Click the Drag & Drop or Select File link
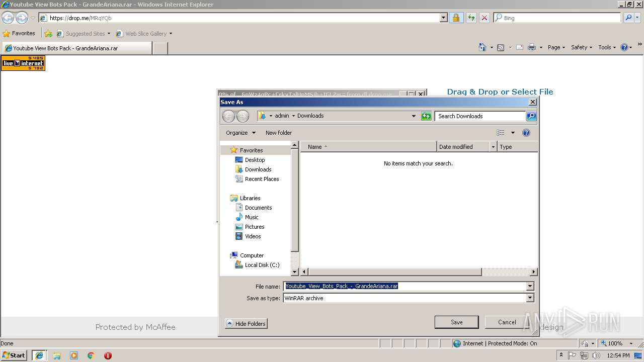The width and height of the screenshot is (644, 362). coord(500,92)
